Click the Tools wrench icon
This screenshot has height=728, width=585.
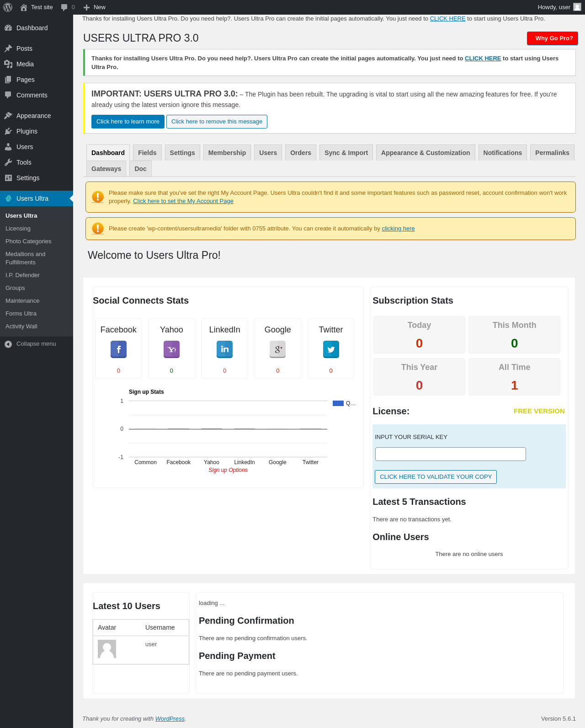tap(8, 162)
